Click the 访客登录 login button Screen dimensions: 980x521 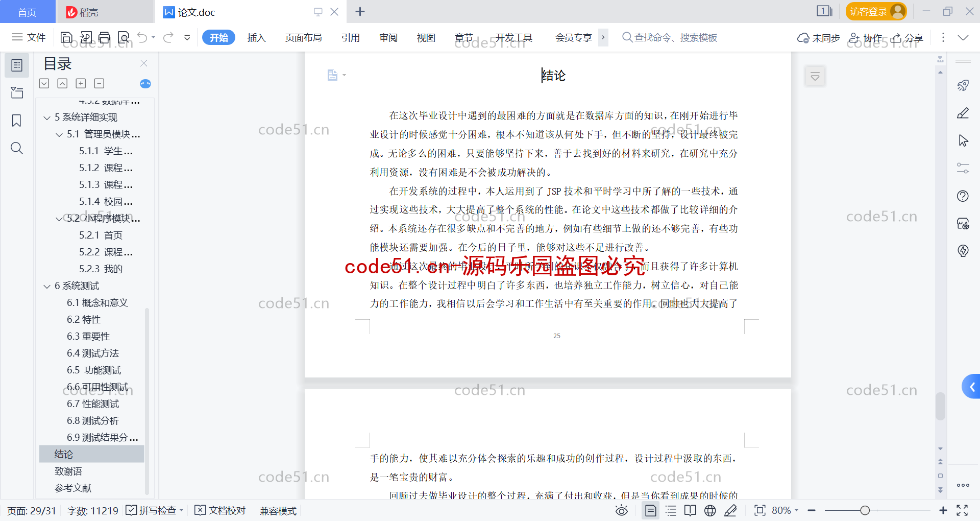pos(876,11)
